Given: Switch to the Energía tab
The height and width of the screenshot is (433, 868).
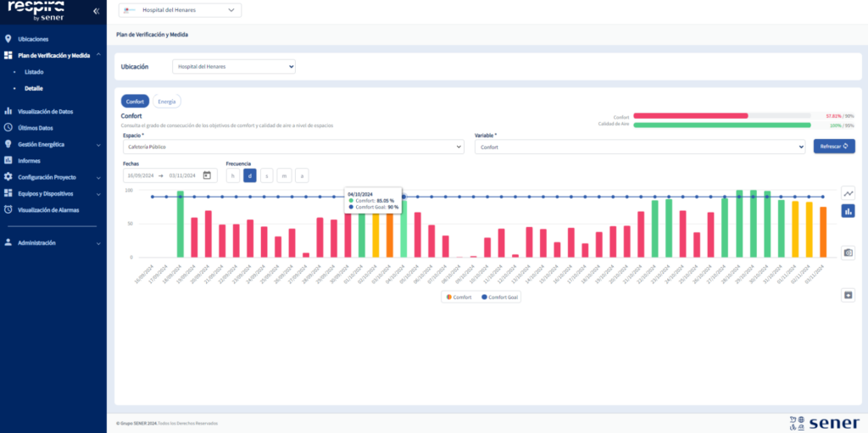Looking at the screenshot, I should (167, 101).
